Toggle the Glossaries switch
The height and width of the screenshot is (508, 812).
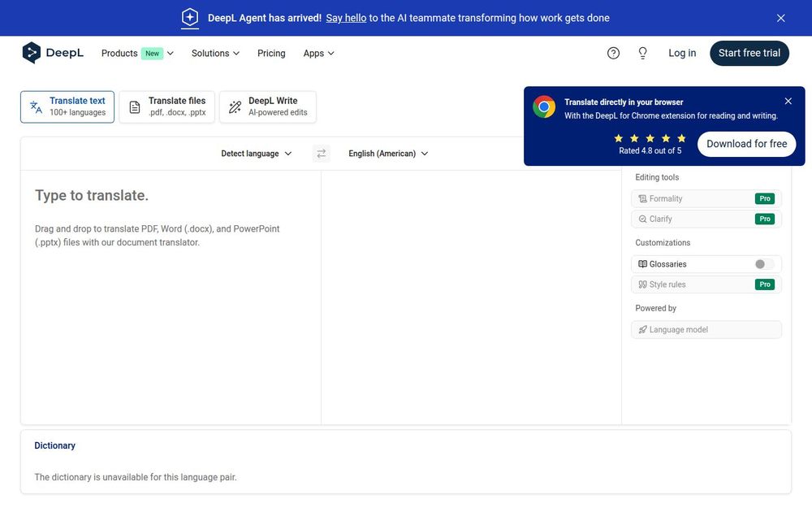[764, 264]
